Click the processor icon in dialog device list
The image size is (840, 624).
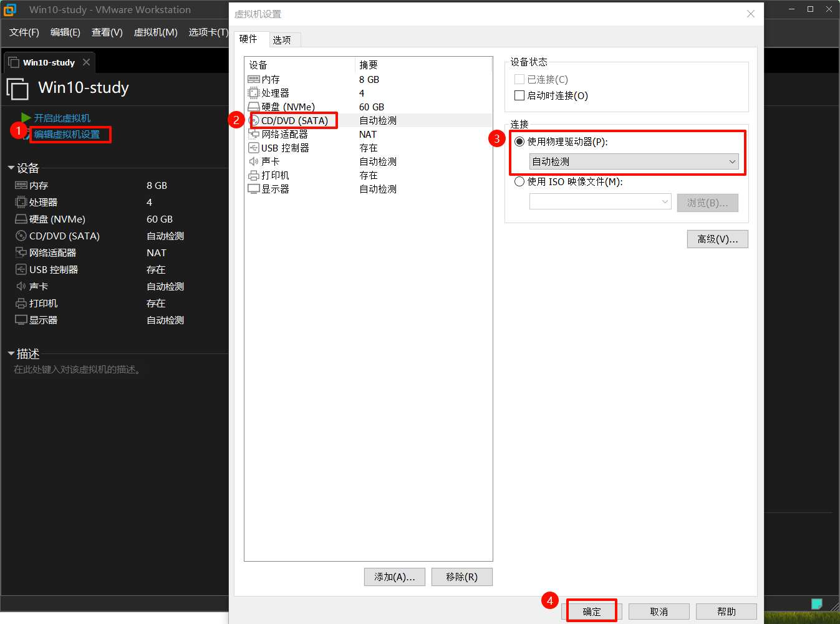point(253,93)
